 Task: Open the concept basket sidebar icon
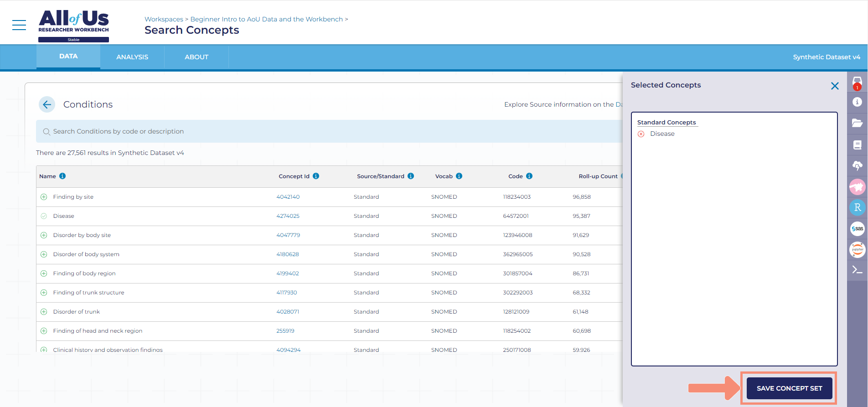tap(857, 83)
